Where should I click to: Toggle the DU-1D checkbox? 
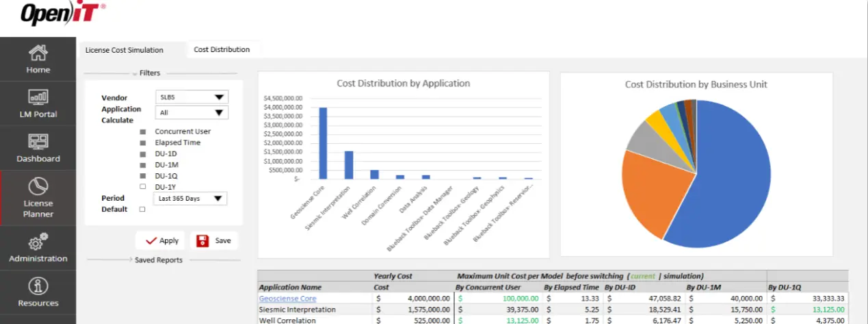coord(143,154)
